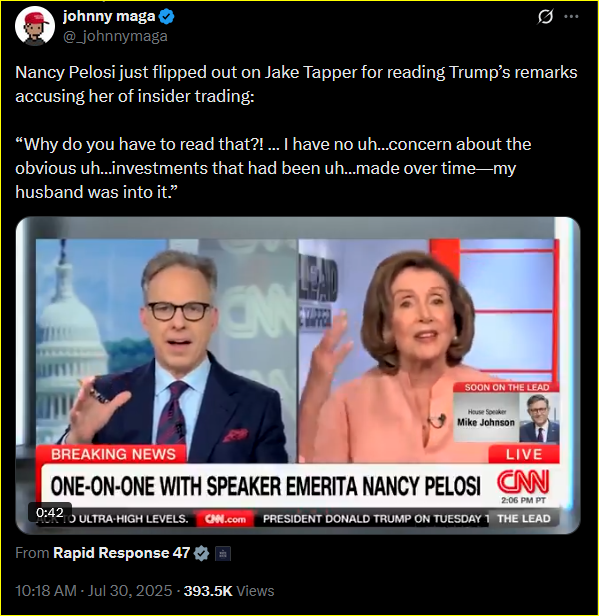Open the Rapid Response 47 source link
The height and width of the screenshot is (616, 599).
121,553
